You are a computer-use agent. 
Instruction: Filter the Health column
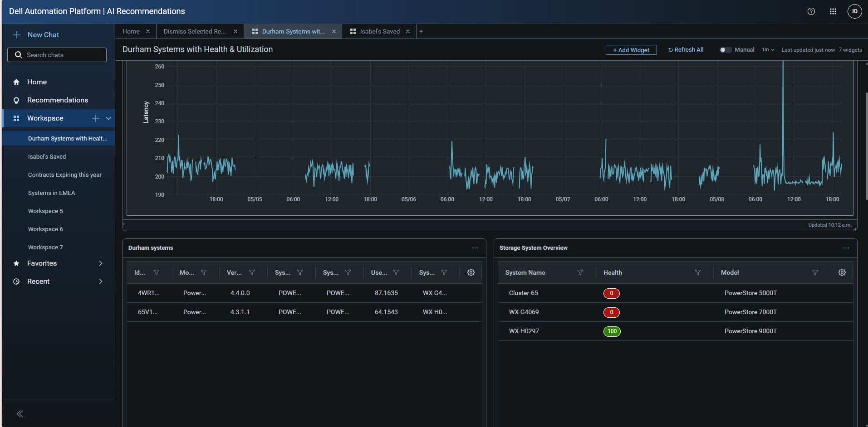point(698,272)
